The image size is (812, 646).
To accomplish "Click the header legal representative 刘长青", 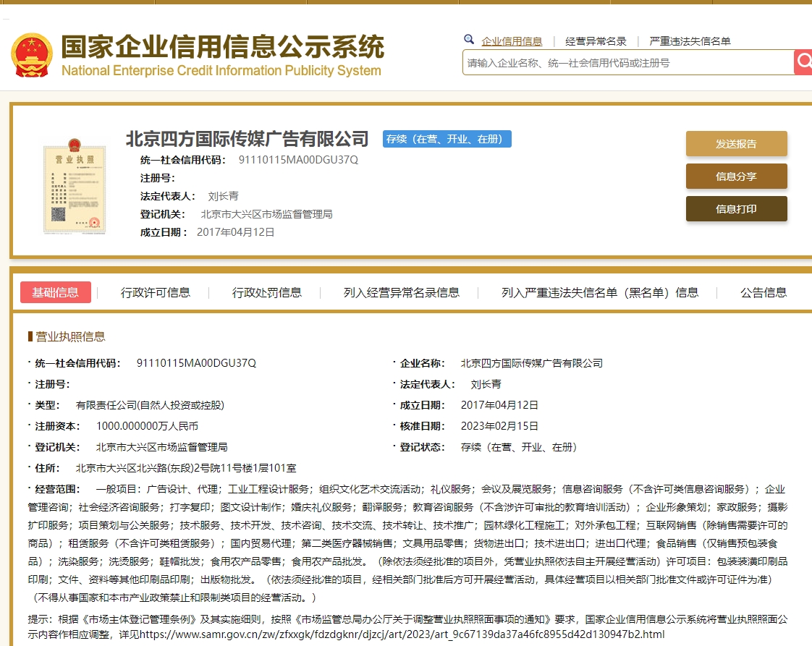I will click(223, 196).
